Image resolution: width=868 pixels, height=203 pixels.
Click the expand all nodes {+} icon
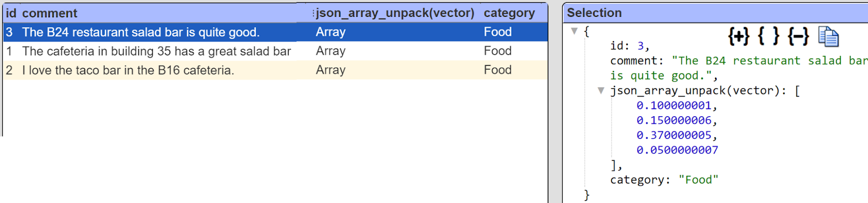tap(738, 36)
